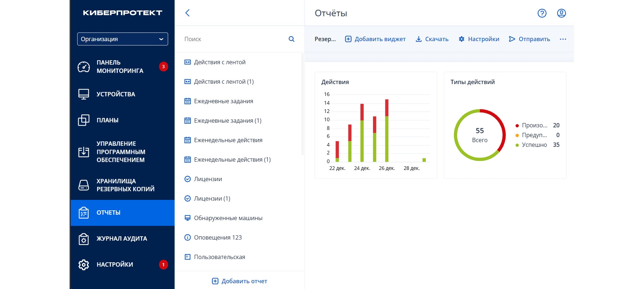The width and height of the screenshot is (644, 289).
Task: Click the red notification badge on Настройки
Action: 163,264
